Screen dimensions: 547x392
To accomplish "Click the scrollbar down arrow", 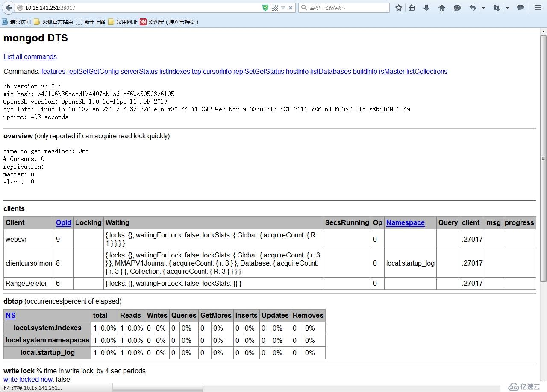I will [544, 381].
